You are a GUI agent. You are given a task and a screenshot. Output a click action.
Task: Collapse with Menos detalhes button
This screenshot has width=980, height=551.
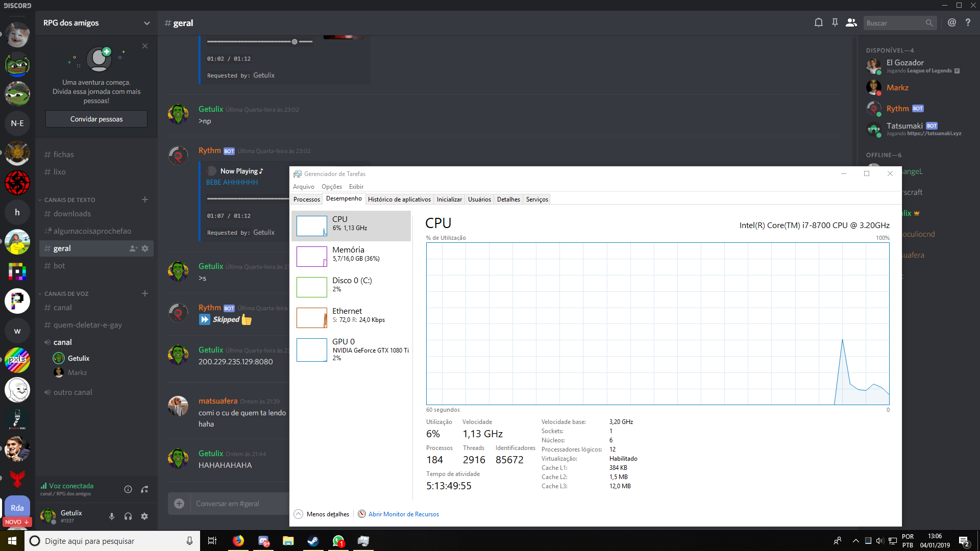tap(322, 514)
